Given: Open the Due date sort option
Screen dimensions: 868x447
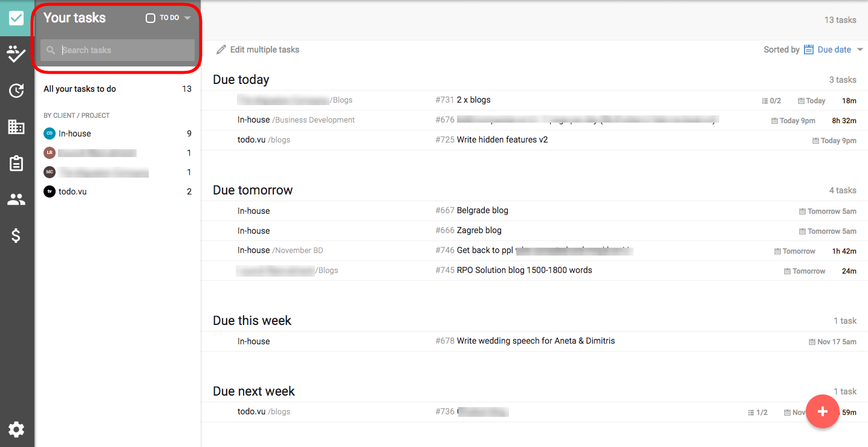Looking at the screenshot, I should (x=834, y=50).
